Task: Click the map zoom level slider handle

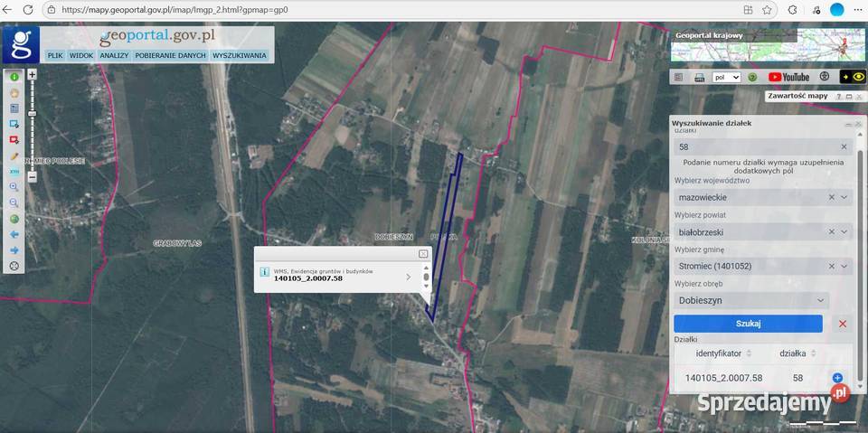Action: click(33, 114)
